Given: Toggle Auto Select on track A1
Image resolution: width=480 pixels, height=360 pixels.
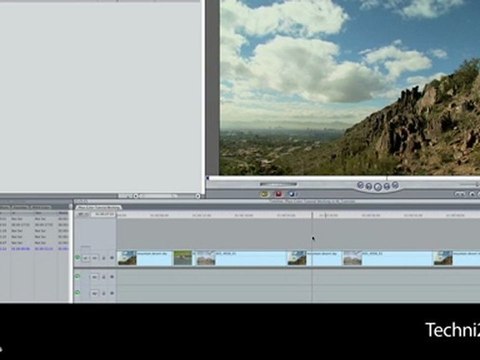Looking at the screenshot, I should point(112,277).
